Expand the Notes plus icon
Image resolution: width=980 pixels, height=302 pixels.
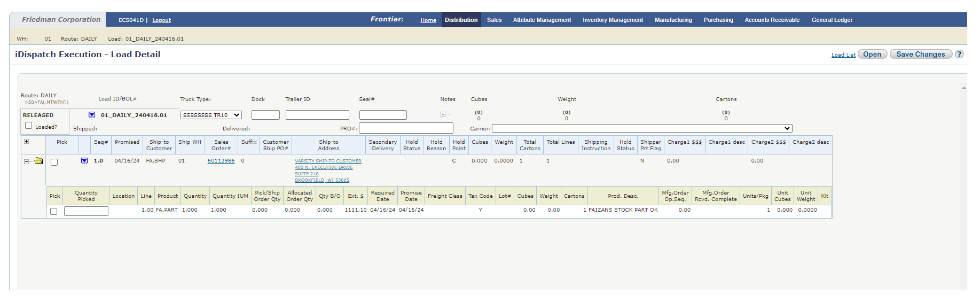point(443,114)
